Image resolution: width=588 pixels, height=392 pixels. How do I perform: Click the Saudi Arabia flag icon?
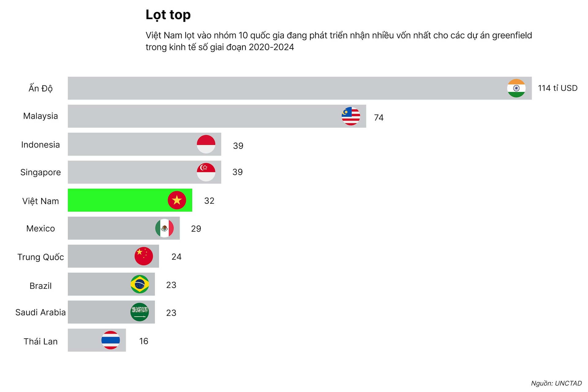(x=140, y=312)
